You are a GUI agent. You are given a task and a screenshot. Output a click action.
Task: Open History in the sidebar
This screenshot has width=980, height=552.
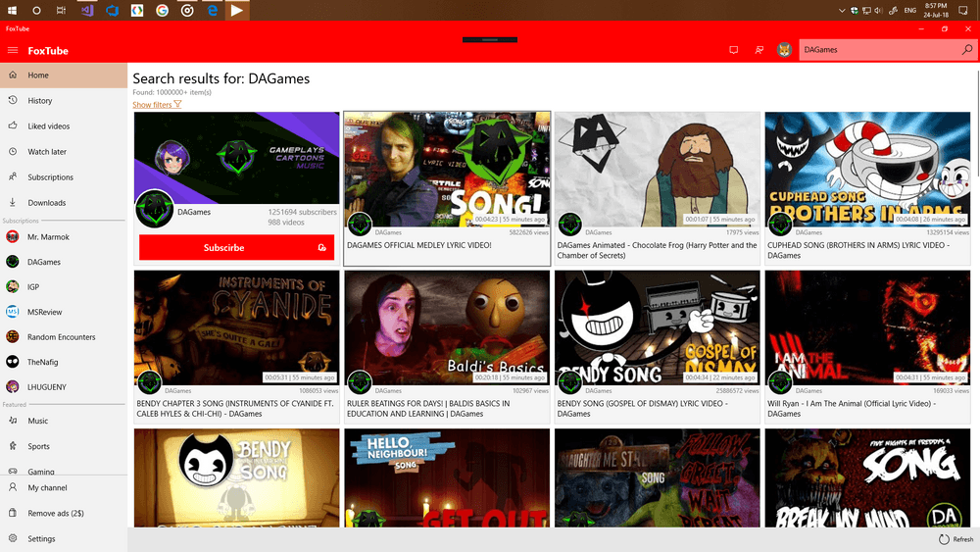pyautogui.click(x=64, y=101)
